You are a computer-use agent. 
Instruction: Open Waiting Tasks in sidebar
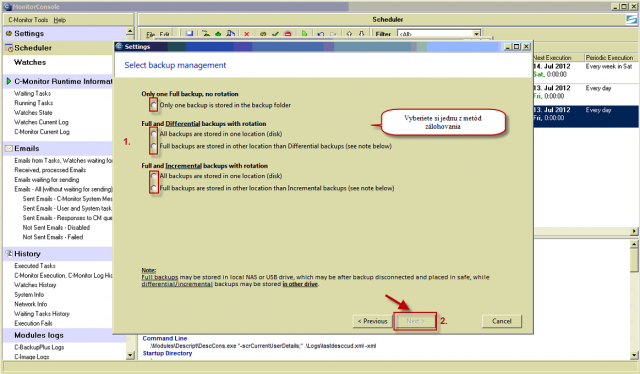click(32, 94)
